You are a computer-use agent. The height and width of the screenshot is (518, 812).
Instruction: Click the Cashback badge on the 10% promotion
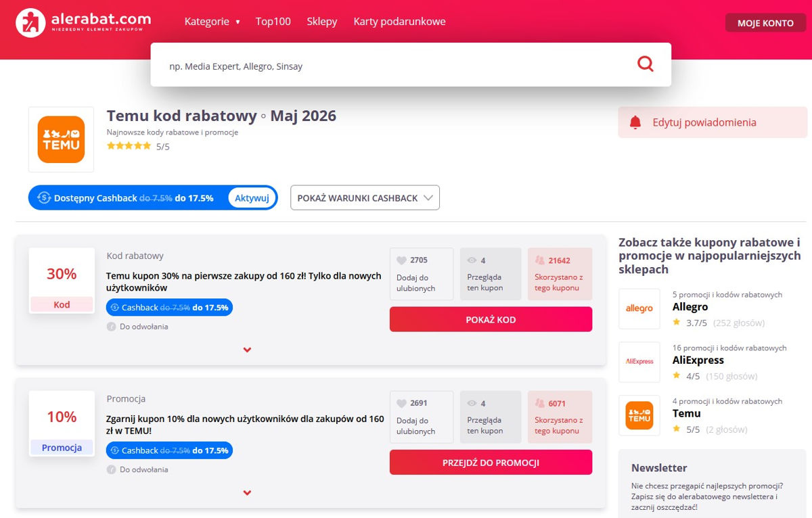(169, 450)
